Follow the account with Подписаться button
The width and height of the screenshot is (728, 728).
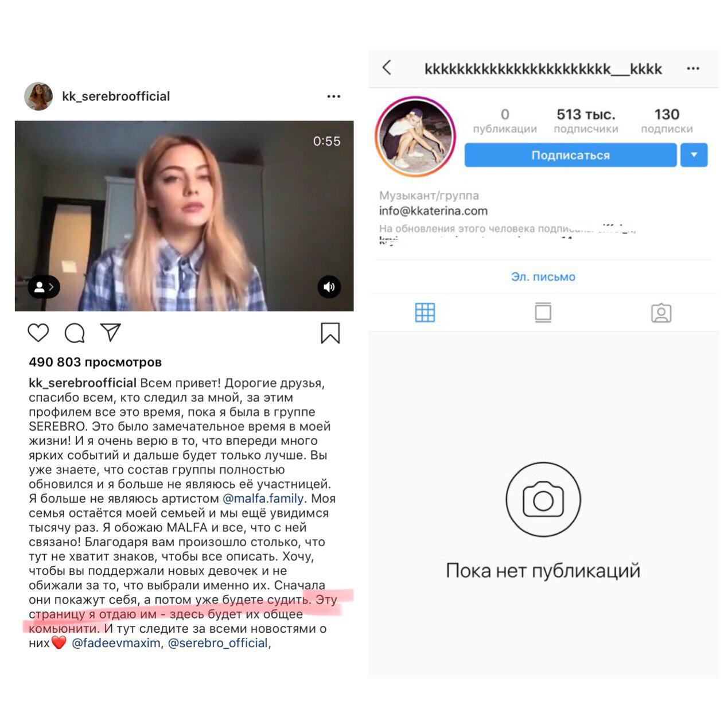(570, 155)
